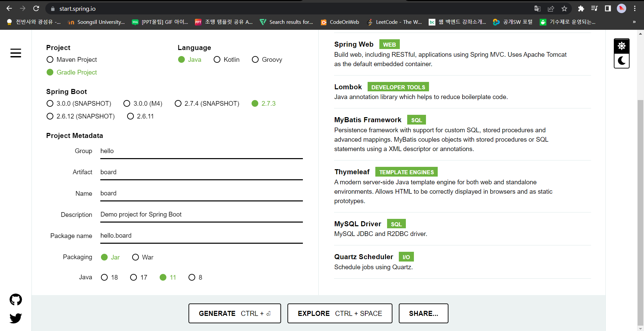Open LeetCode bookmark
The image size is (644, 331).
394,22
